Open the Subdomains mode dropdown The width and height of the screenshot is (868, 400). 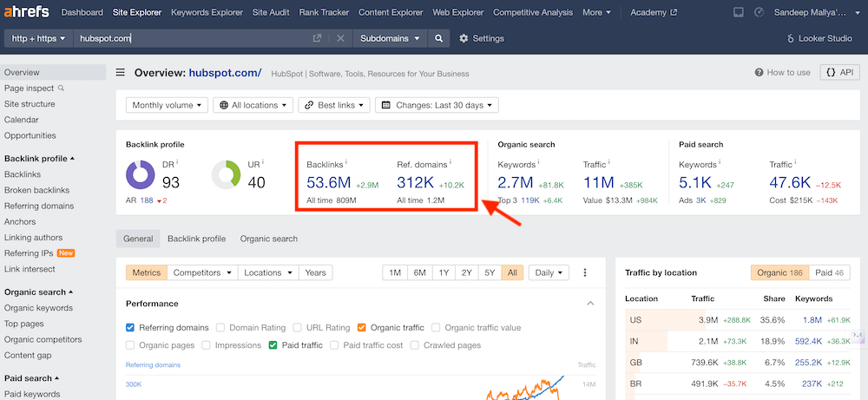coord(390,39)
